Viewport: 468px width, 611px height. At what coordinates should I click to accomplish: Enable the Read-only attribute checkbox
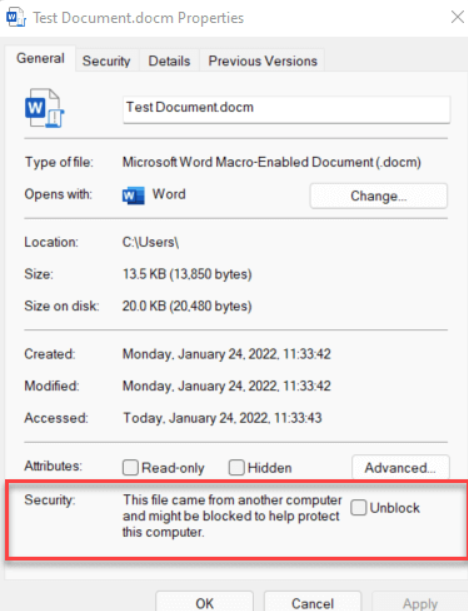[130, 467]
